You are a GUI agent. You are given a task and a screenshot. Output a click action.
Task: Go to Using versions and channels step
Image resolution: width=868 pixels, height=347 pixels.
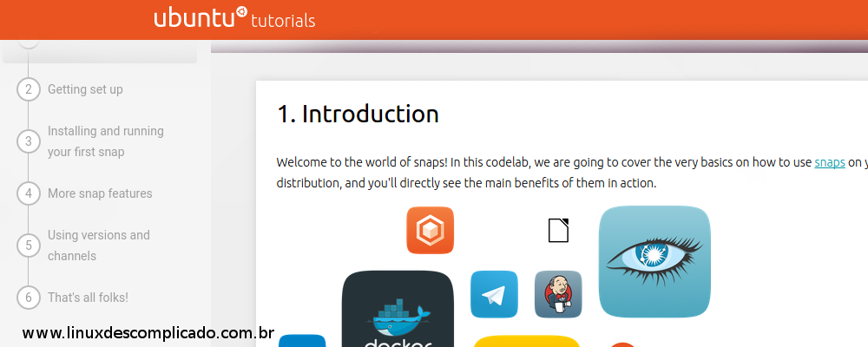[x=99, y=246]
